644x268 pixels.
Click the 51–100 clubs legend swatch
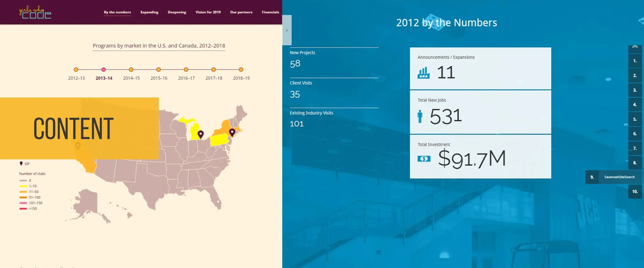pyautogui.click(x=23, y=197)
